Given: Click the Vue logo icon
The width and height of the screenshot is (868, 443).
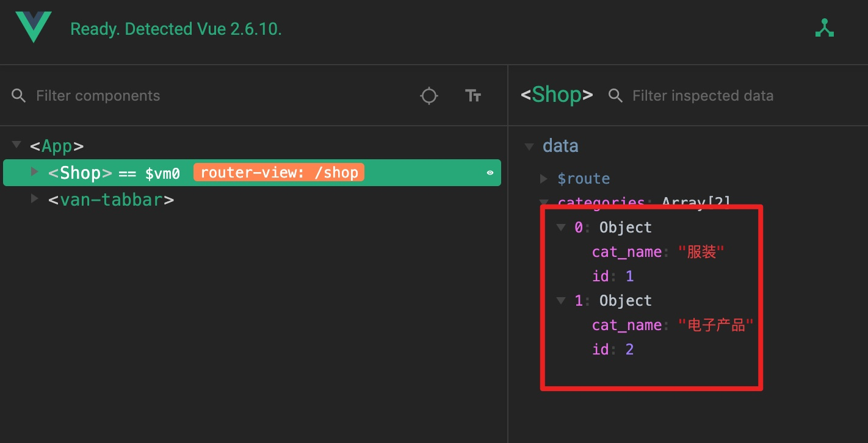Looking at the screenshot, I should [34, 28].
